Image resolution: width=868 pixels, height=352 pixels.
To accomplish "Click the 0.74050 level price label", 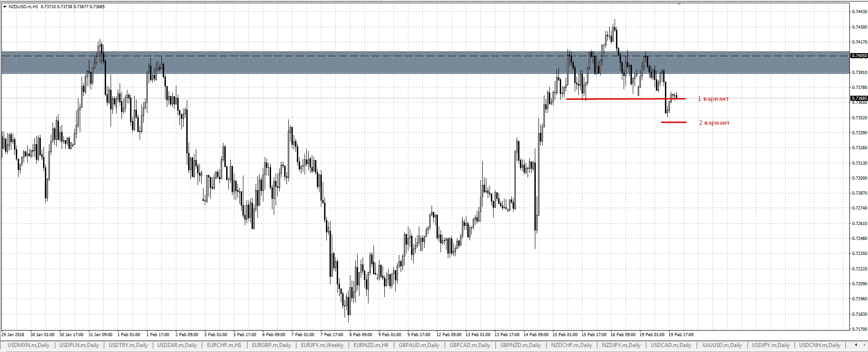I will 859,56.
